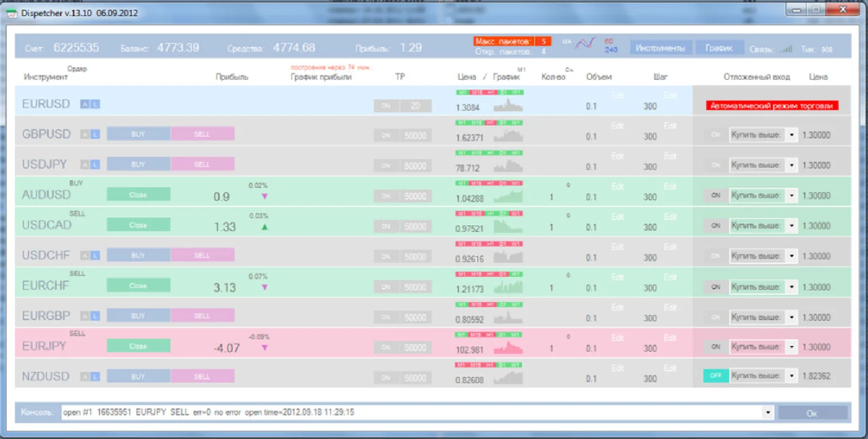Expand the console history dropdown arrow

click(x=768, y=413)
